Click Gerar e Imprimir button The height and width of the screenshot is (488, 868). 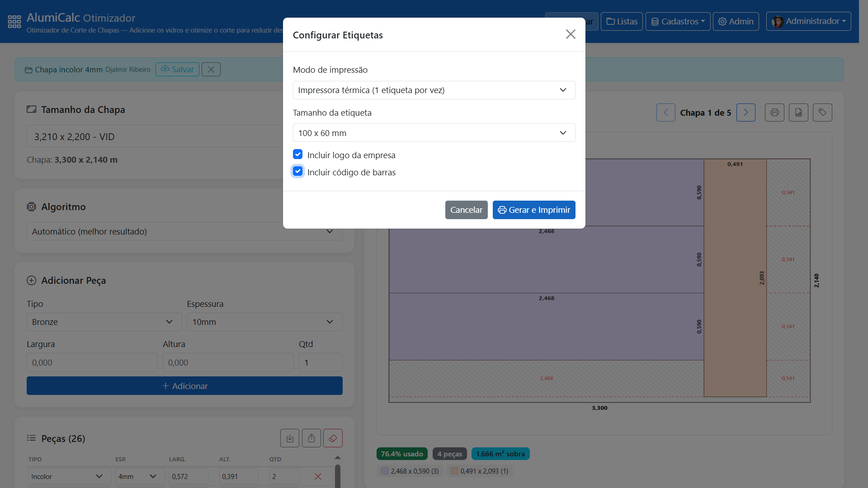point(534,210)
